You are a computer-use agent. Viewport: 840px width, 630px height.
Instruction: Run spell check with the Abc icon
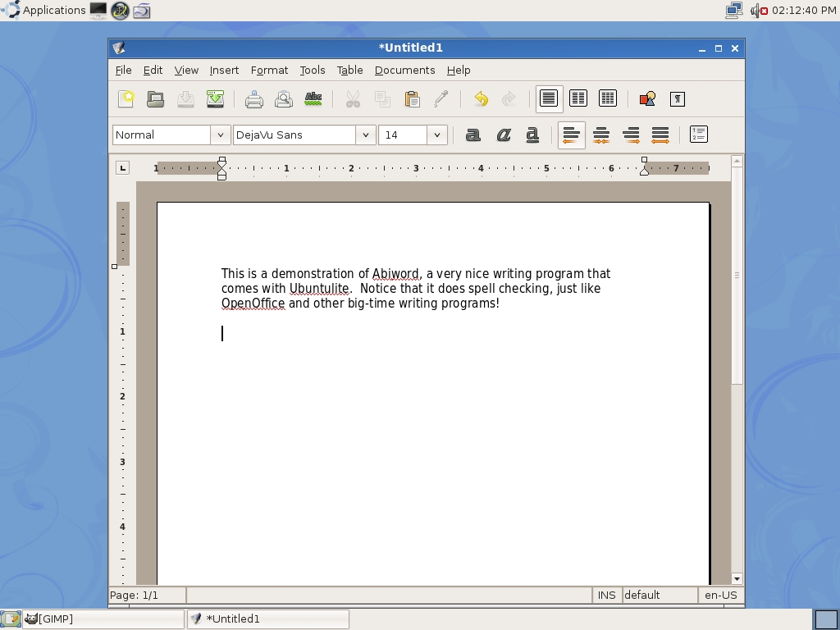[x=313, y=99]
